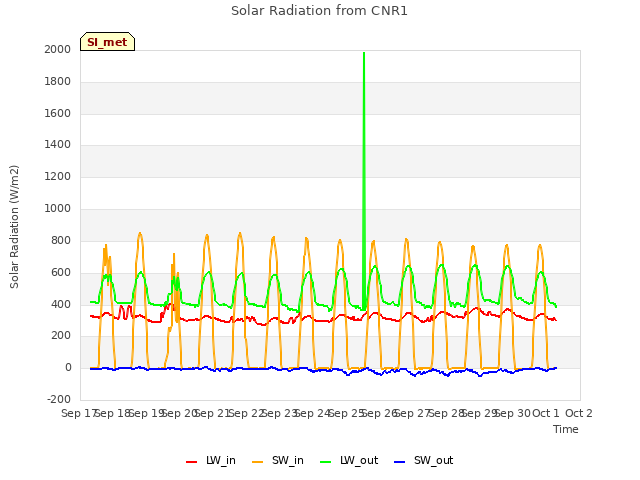640x480 pixels.
Task: Click the chart title Solar Radiation from CNR1
Action: (319, 11)
